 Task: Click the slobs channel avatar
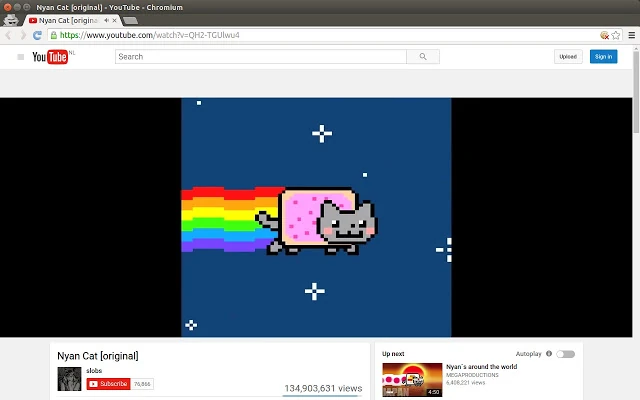[x=69, y=379]
